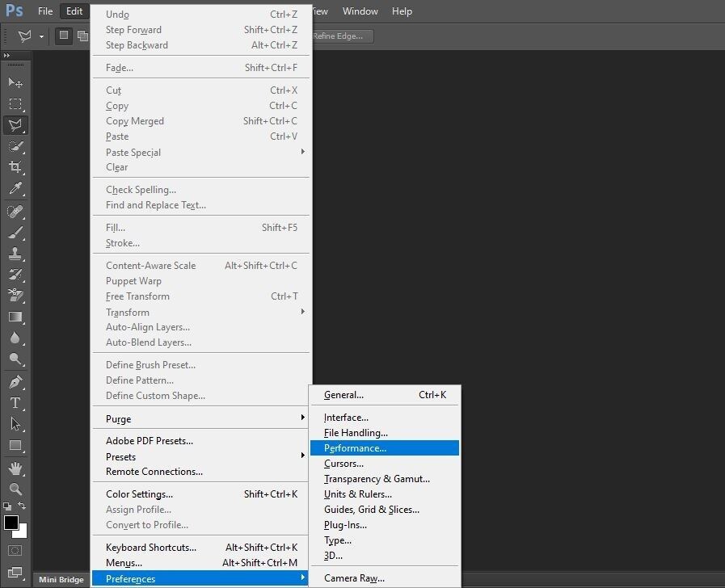Open the Window menu

[360, 11]
